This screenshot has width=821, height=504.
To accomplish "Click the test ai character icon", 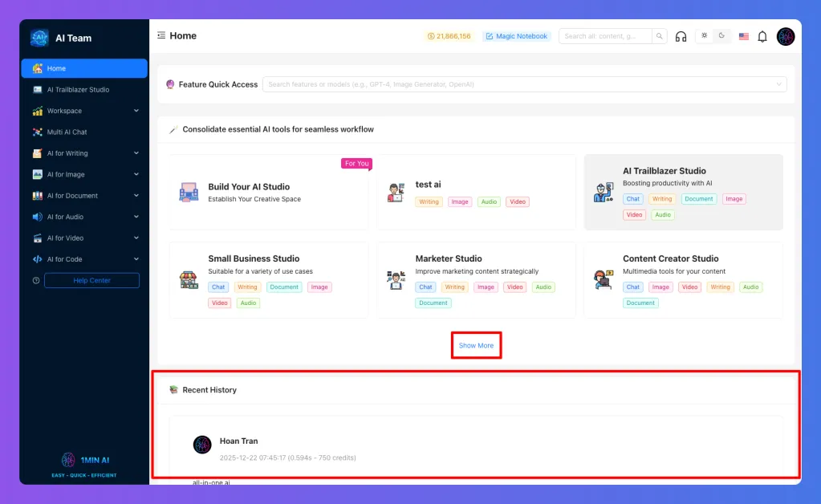I will tap(396, 192).
